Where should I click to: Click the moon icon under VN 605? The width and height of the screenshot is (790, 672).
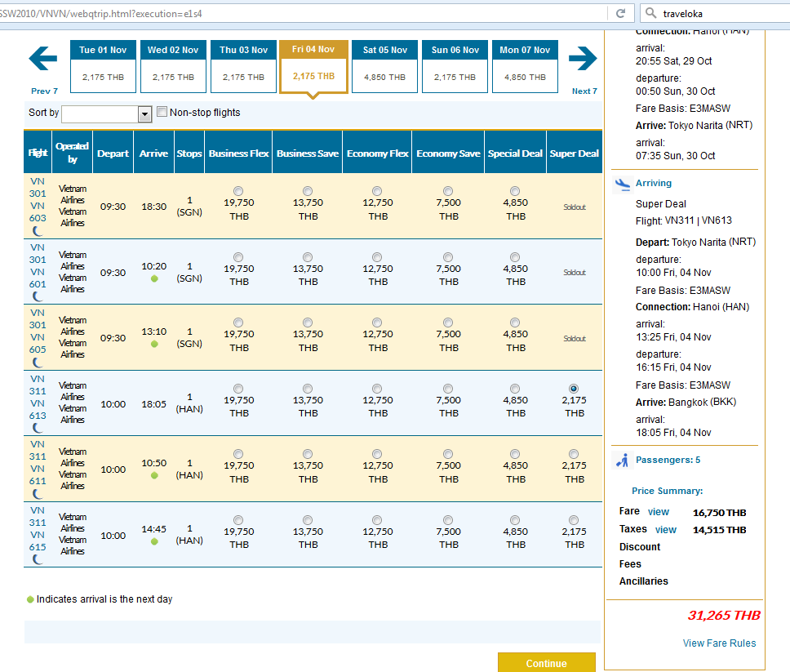[38, 363]
